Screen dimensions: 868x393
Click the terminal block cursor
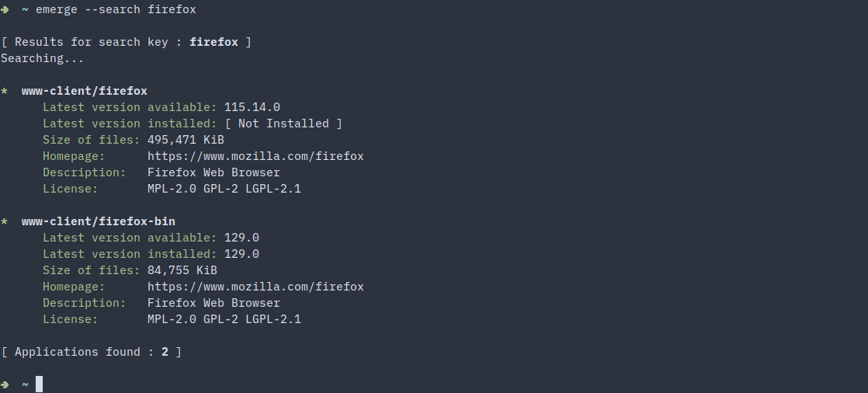pos(39,384)
